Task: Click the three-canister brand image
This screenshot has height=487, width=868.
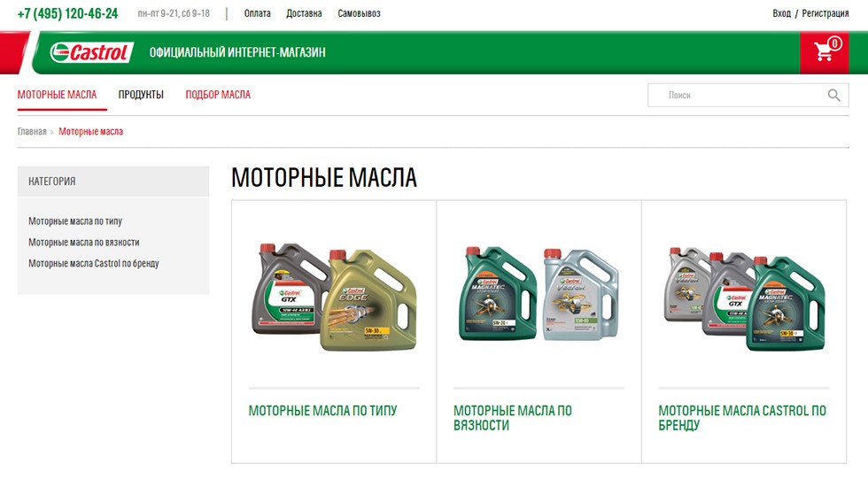Action: 744,299
